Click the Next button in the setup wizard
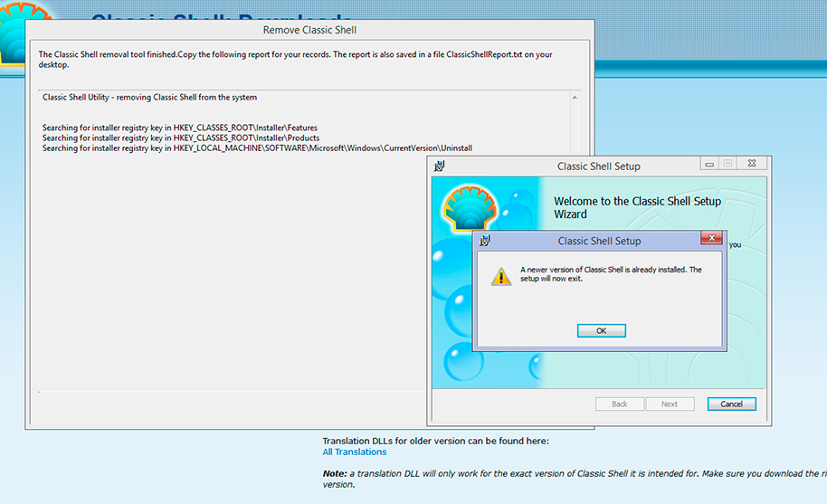The image size is (827, 504). click(x=669, y=404)
